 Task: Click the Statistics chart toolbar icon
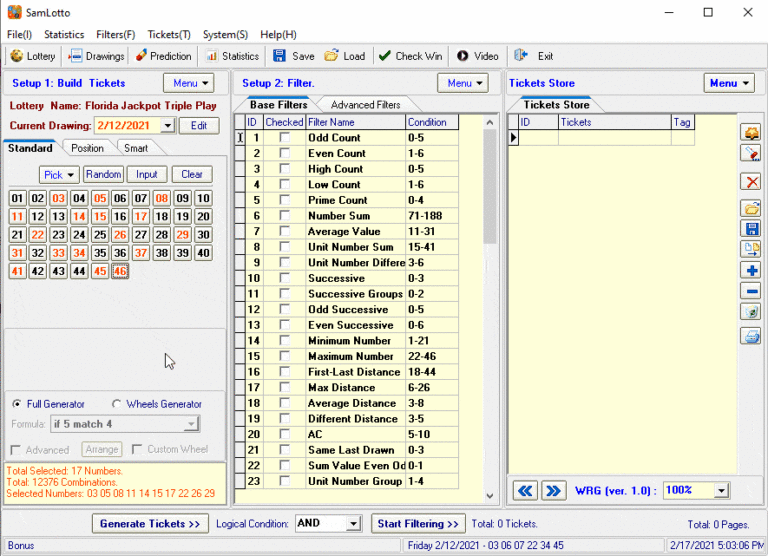pyautogui.click(x=232, y=56)
